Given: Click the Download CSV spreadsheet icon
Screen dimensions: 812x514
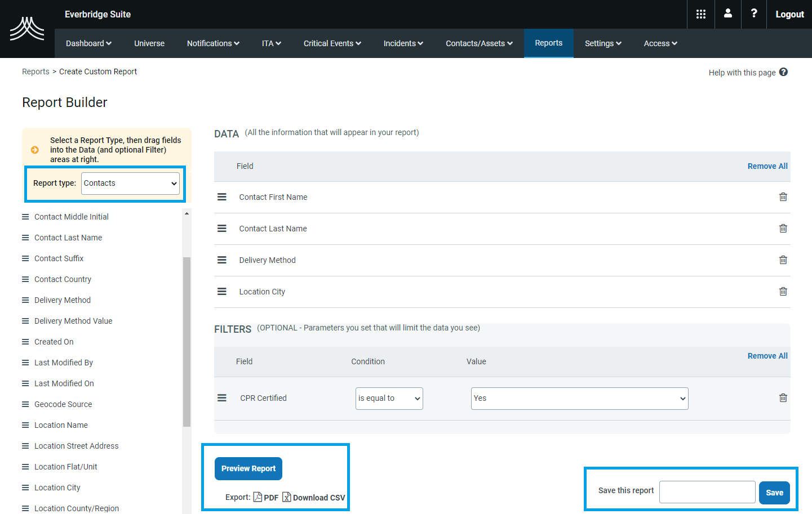Looking at the screenshot, I should [x=287, y=497].
